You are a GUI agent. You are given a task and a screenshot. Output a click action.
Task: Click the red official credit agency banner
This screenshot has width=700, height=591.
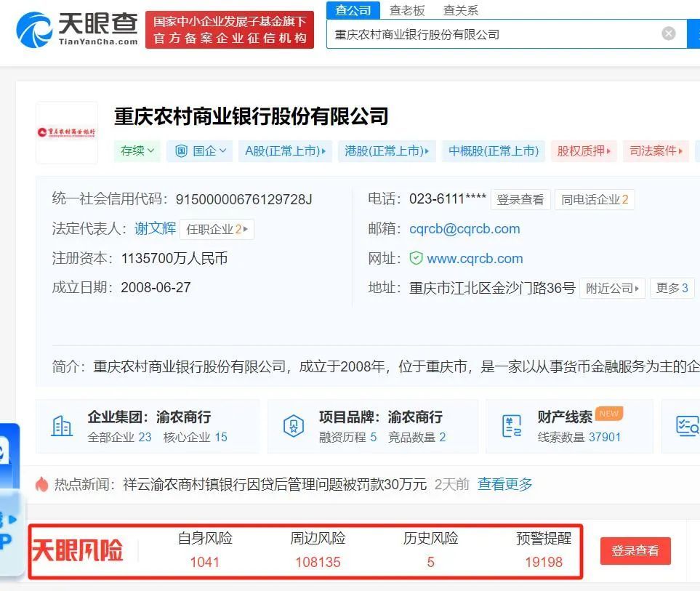pos(230,30)
